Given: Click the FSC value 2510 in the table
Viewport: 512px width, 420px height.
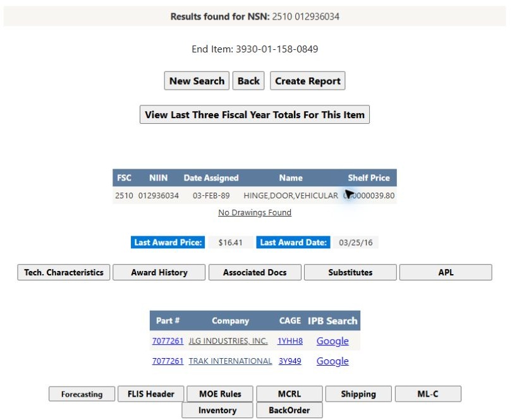Looking at the screenshot, I should (124, 196).
